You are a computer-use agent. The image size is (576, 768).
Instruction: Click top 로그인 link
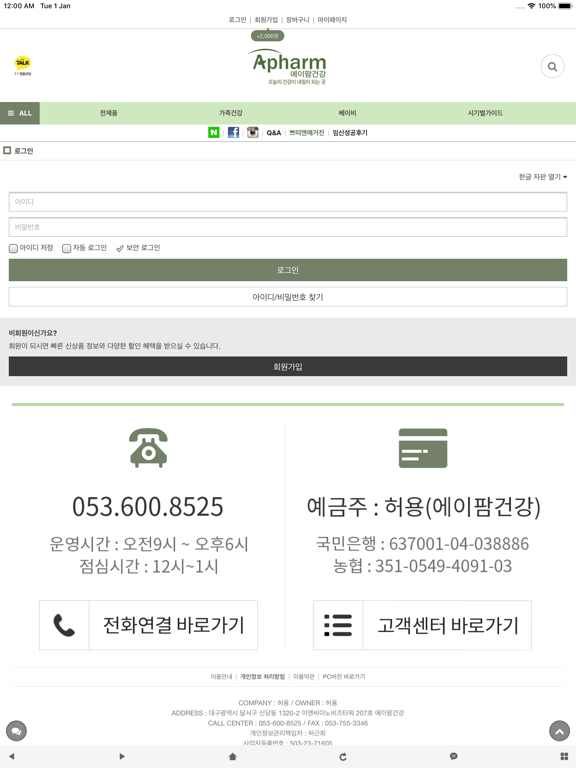tap(238, 20)
